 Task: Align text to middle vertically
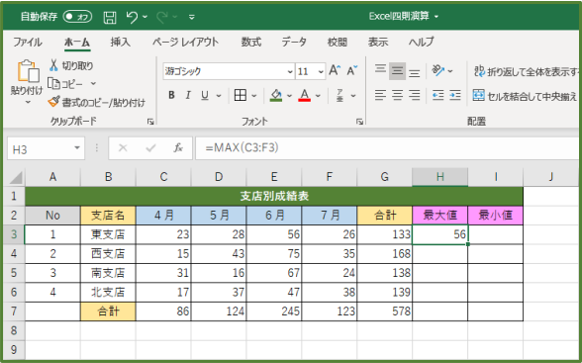click(397, 71)
